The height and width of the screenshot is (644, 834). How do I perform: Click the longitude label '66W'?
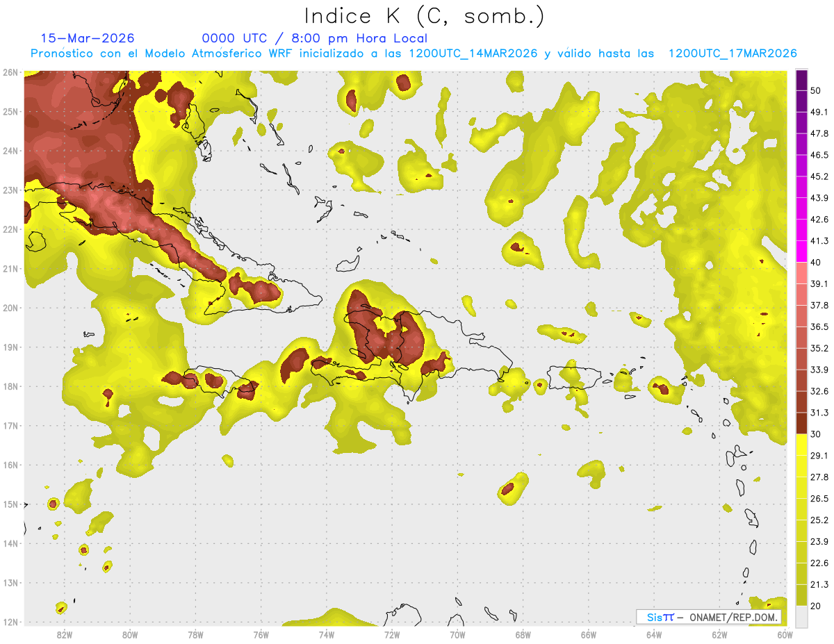[588, 634]
